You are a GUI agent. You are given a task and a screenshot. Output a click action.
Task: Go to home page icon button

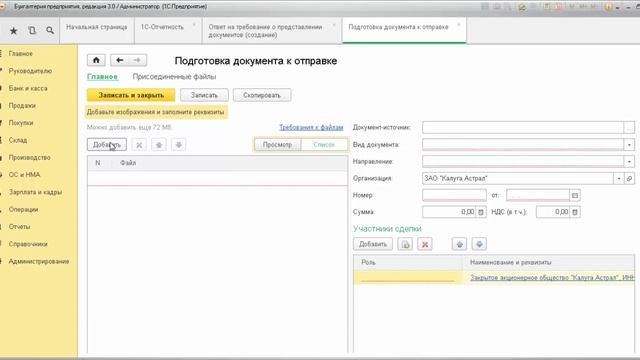tap(96, 60)
